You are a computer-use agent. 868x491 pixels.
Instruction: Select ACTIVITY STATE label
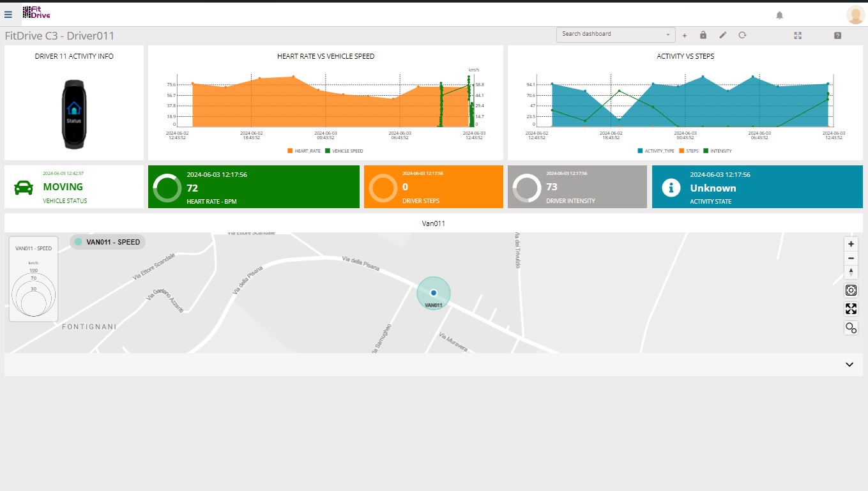point(711,202)
